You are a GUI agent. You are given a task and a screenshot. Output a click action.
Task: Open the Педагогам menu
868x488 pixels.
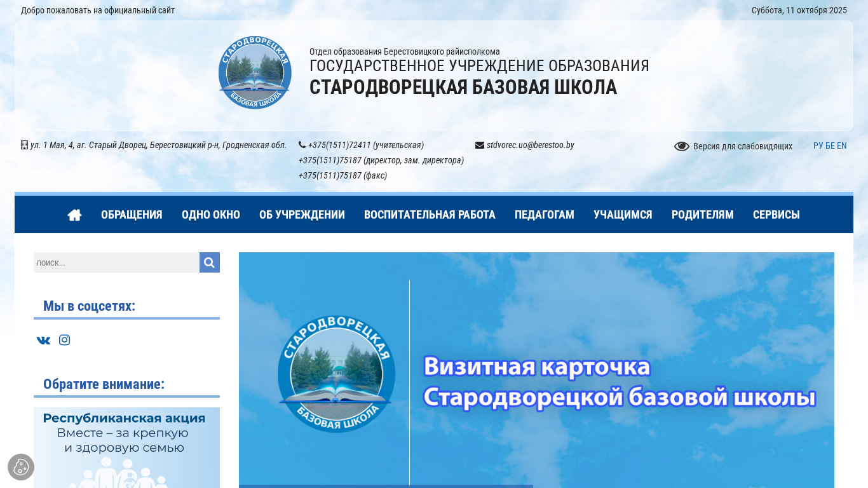[545, 215]
